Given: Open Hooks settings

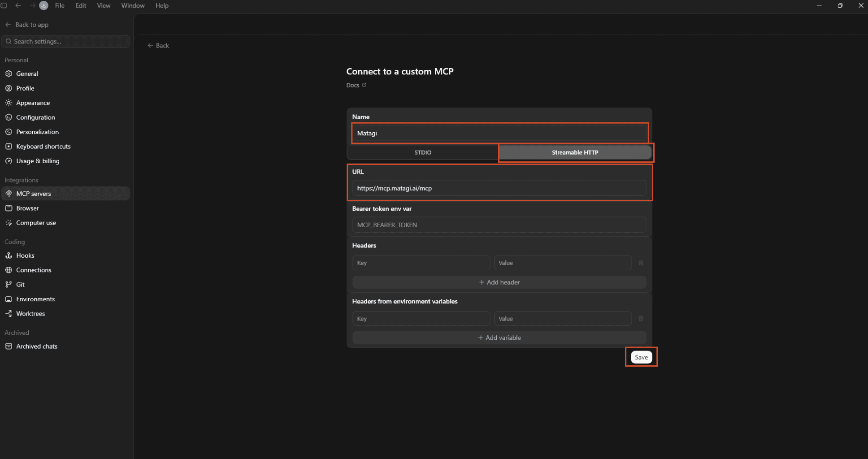Looking at the screenshot, I should [x=65, y=255].
